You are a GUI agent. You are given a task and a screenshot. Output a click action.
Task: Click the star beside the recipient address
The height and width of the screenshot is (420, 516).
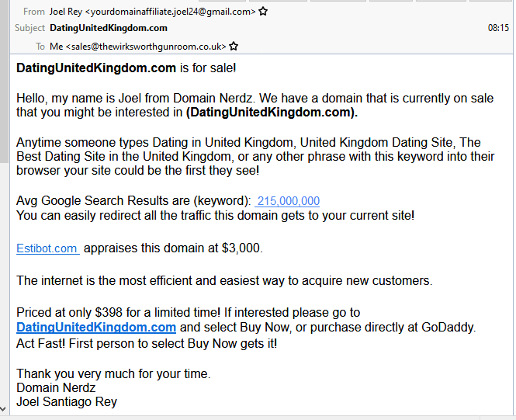(x=234, y=47)
